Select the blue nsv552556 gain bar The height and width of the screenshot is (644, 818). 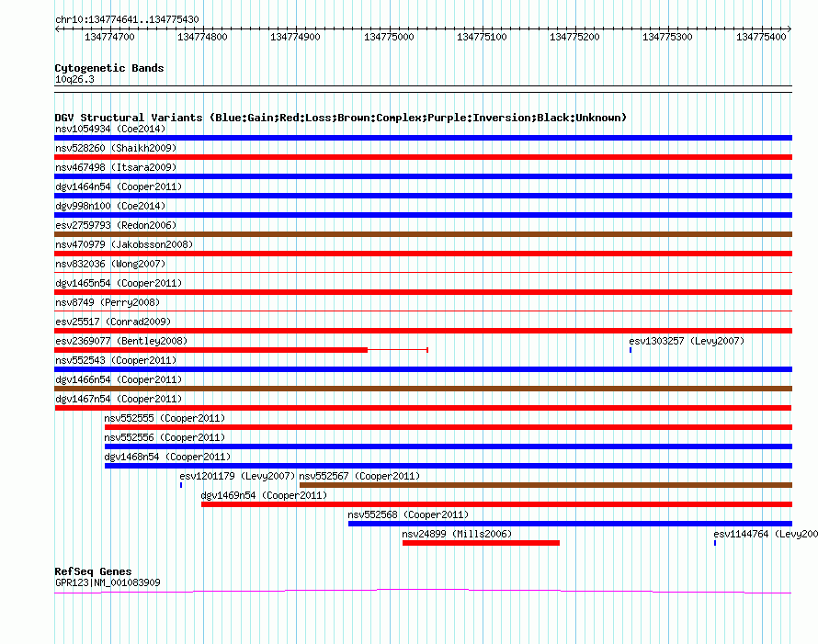[449, 446]
